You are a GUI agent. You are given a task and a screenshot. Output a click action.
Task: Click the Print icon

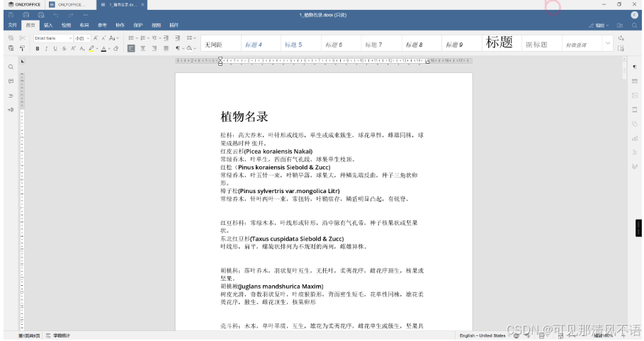pyautogui.click(x=26, y=15)
